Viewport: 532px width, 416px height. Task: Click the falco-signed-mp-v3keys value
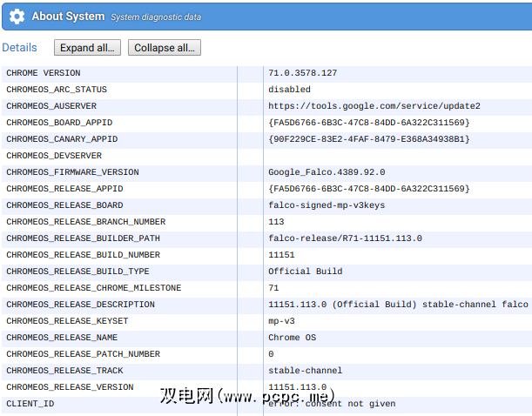[x=327, y=205]
